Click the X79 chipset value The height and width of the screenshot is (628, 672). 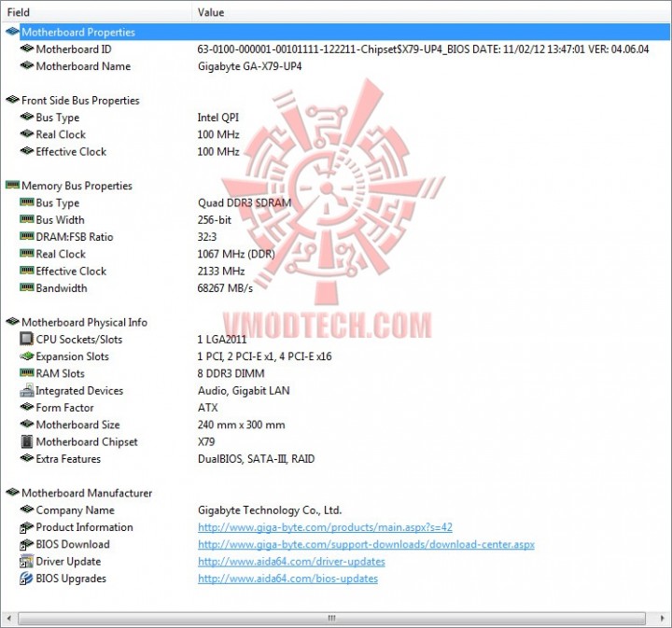coord(206,441)
